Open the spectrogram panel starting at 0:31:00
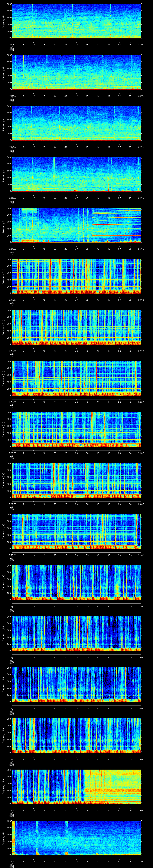Viewport: 153px width, 868px height. coord(77,583)
